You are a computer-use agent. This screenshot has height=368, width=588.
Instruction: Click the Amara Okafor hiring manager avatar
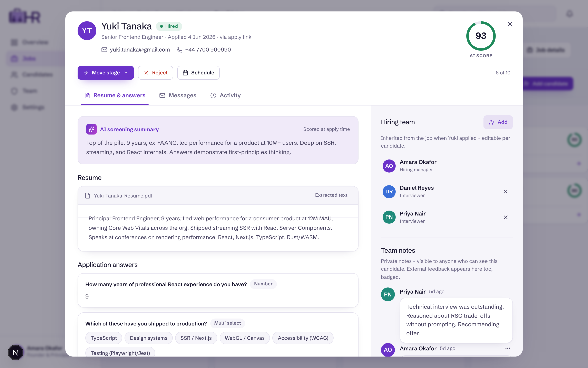(x=389, y=166)
